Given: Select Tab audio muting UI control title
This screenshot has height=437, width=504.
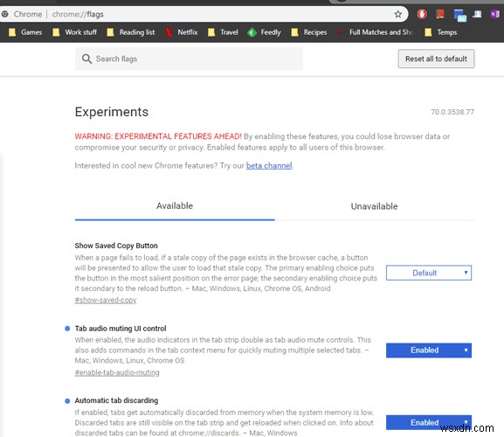Looking at the screenshot, I should coord(121,329).
